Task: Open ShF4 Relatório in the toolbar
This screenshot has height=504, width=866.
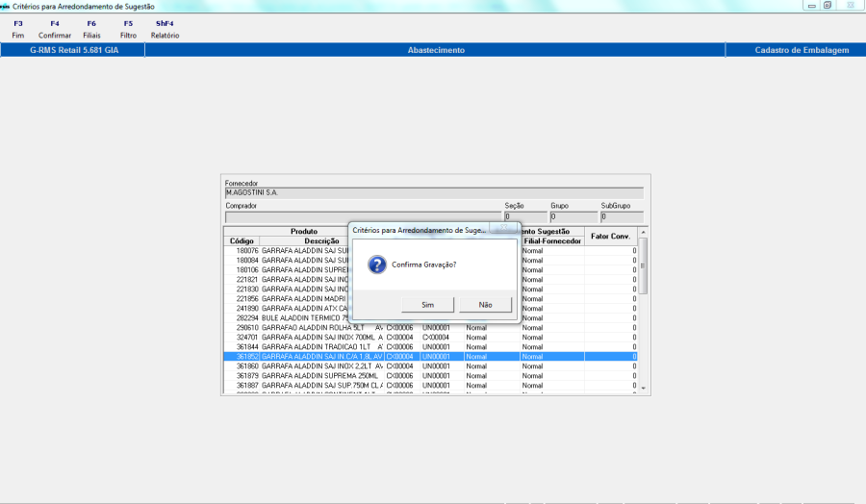Action: [165, 29]
